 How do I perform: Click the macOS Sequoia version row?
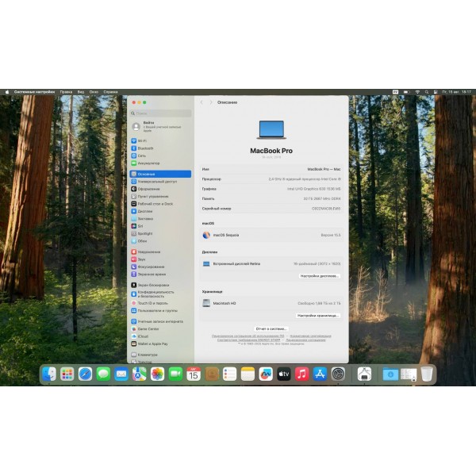(x=271, y=235)
